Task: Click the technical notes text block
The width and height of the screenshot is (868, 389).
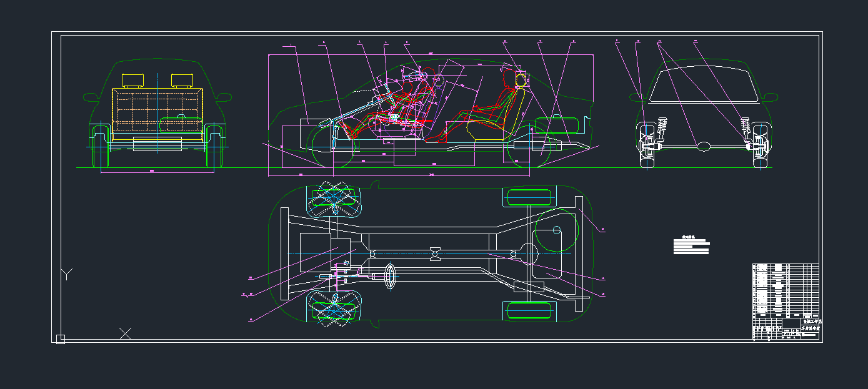Action: (691, 245)
